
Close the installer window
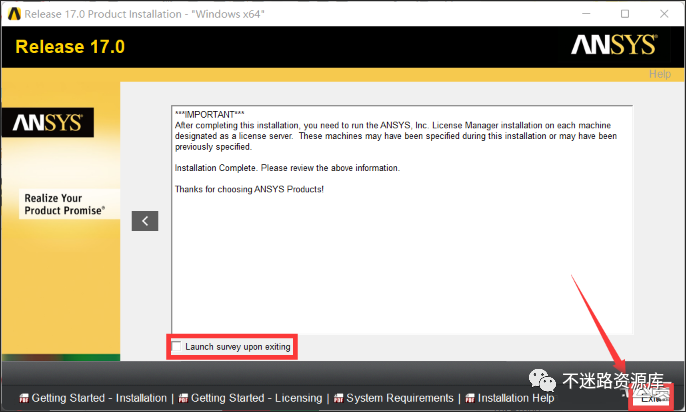point(664,14)
